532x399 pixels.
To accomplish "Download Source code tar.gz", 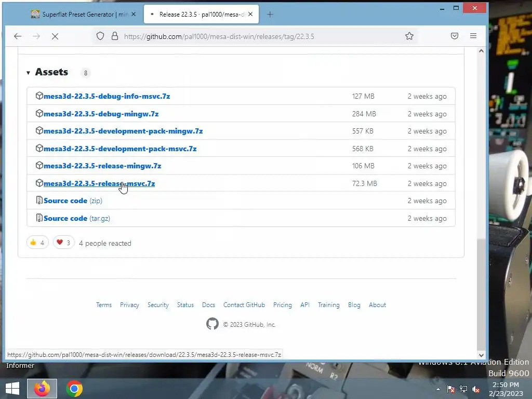I will (x=77, y=218).
